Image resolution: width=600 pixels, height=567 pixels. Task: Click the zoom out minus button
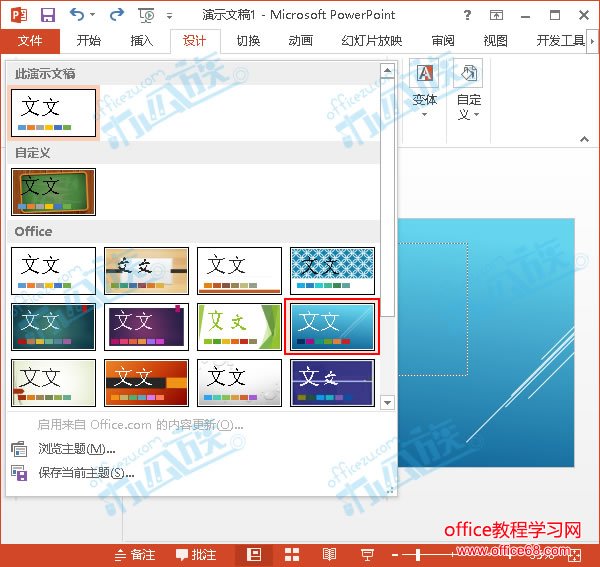point(395,555)
